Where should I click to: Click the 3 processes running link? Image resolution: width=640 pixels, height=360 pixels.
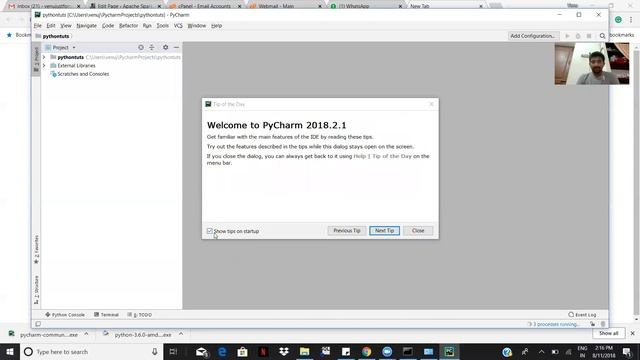[556, 324]
